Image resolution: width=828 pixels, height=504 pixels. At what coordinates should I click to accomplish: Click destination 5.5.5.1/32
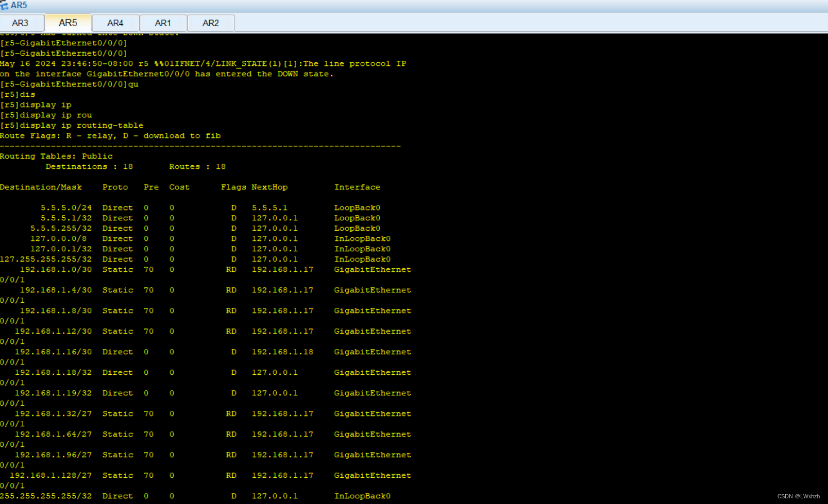coord(66,218)
